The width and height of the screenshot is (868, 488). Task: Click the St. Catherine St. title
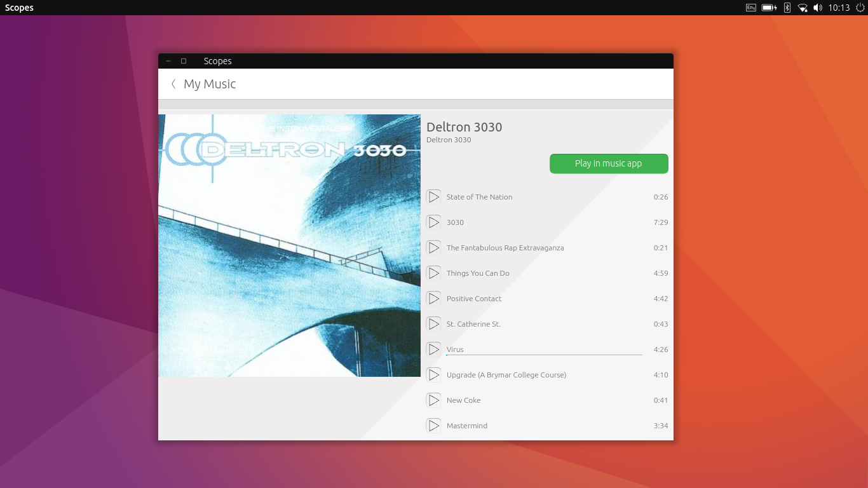coord(473,324)
